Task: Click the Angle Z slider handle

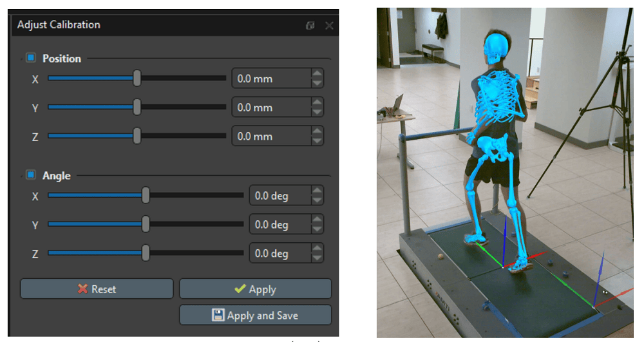Action: tap(146, 252)
